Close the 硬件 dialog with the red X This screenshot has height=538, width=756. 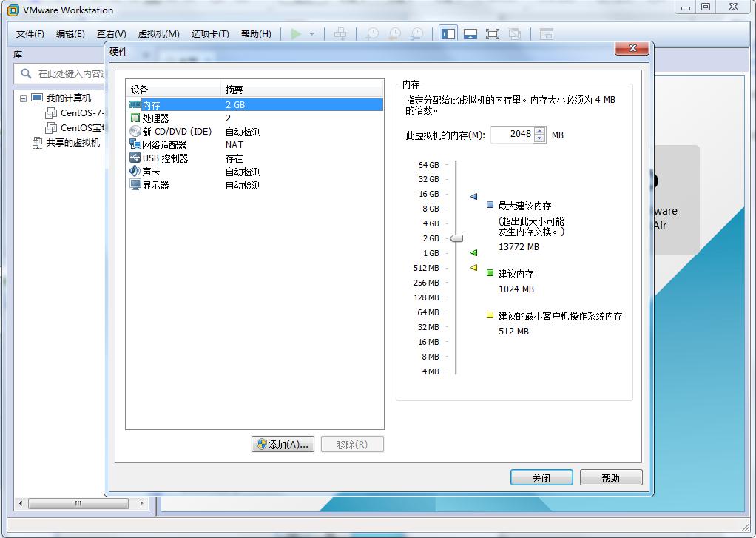point(632,48)
